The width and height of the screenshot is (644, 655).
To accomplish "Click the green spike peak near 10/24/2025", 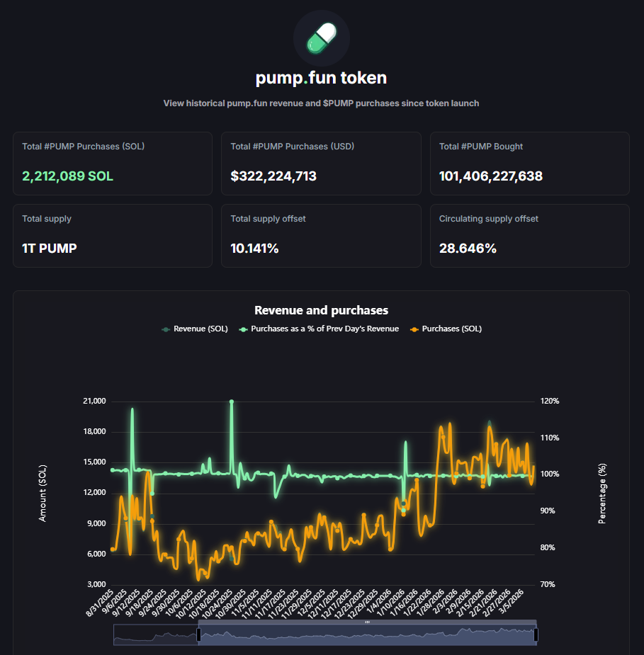I will pyautogui.click(x=232, y=401).
